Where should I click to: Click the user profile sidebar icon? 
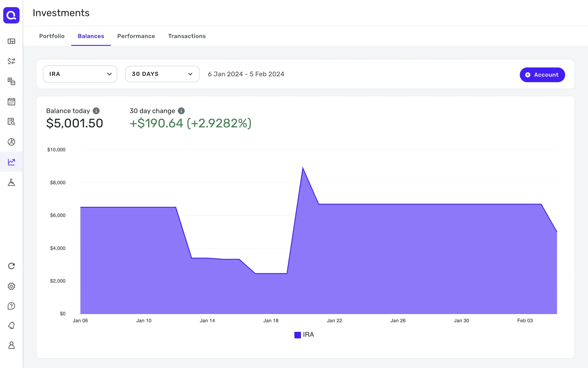(11, 345)
